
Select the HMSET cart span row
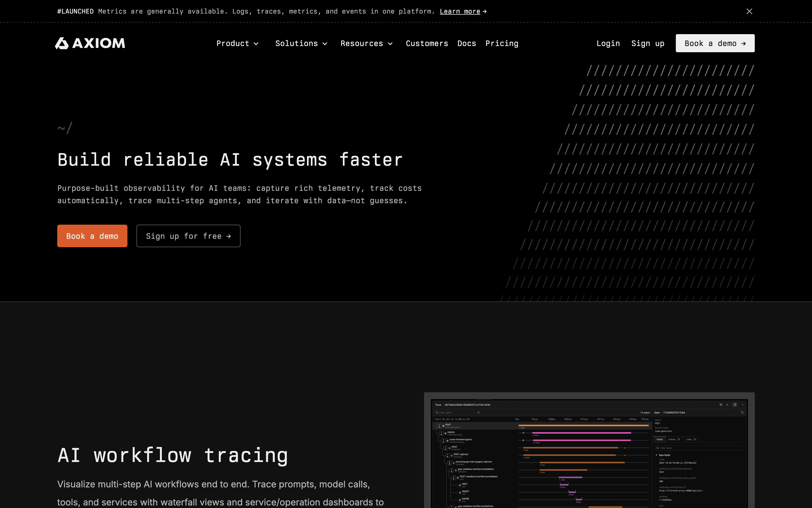542,492
